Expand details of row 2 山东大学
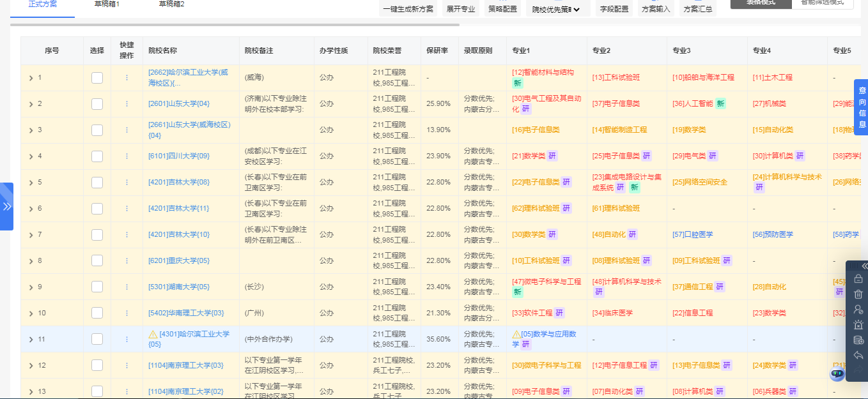Screen dimensions: 868x399 pyautogui.click(x=31, y=103)
